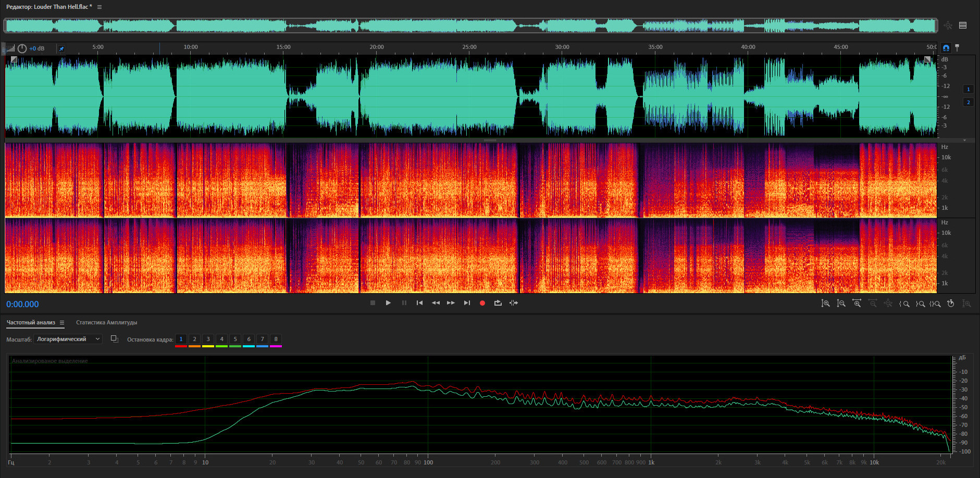Open the Частотный анализ panel menu

[61, 323]
